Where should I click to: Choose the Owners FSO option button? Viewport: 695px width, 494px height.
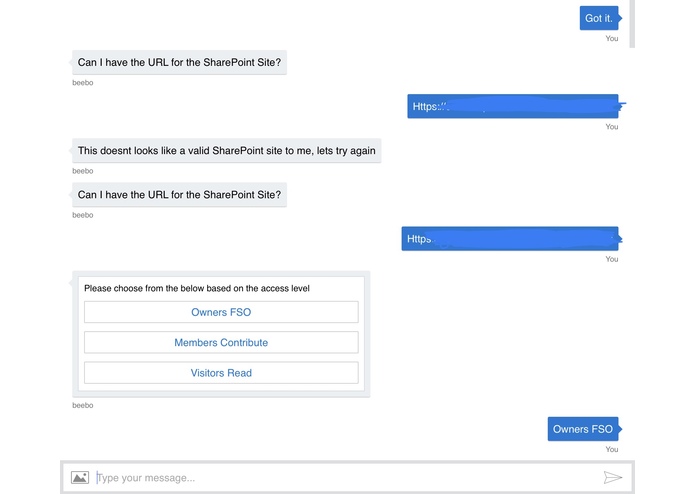pos(221,312)
